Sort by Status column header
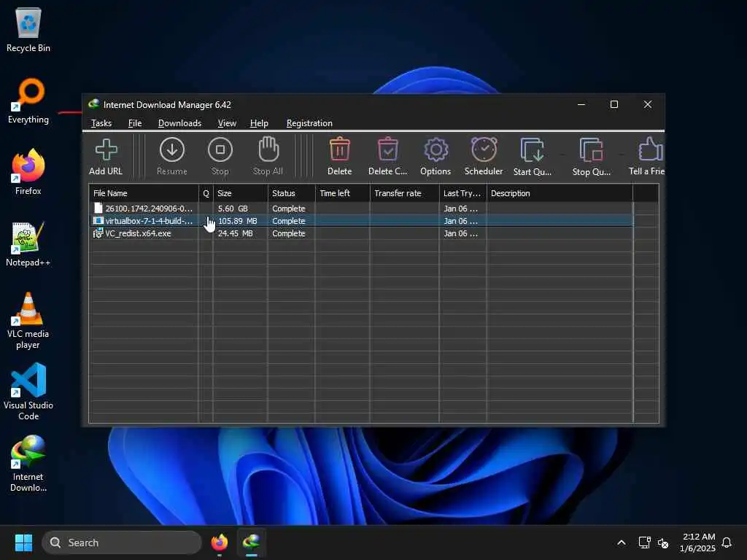This screenshot has width=747, height=560. tap(291, 193)
